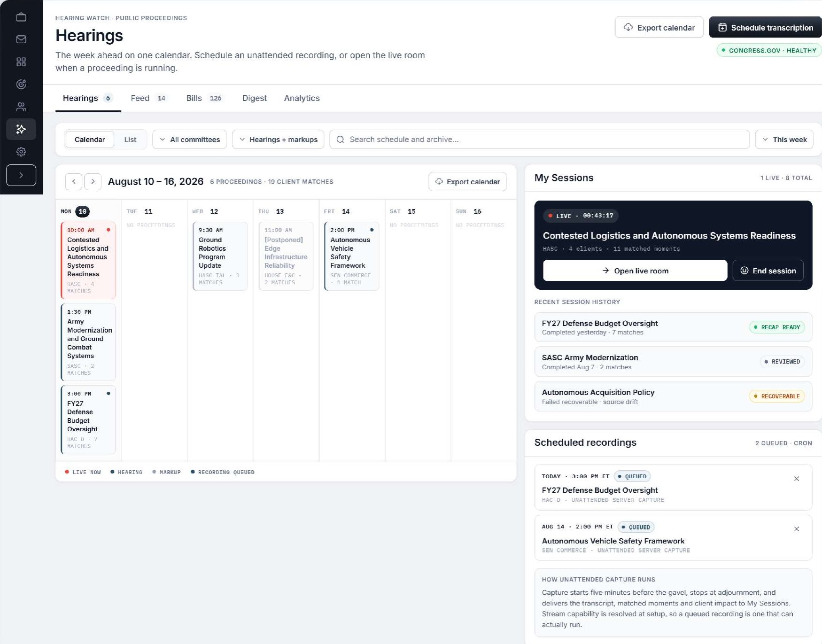This screenshot has width=822, height=644.
Task: Click Export calendar in page header
Action: tap(659, 27)
